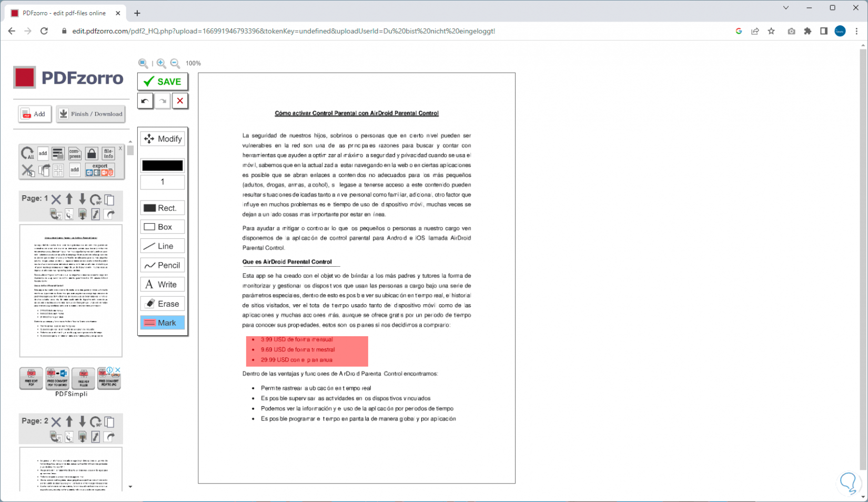Click the line width field showing 1
The height and width of the screenshot is (502, 868).
tap(163, 182)
